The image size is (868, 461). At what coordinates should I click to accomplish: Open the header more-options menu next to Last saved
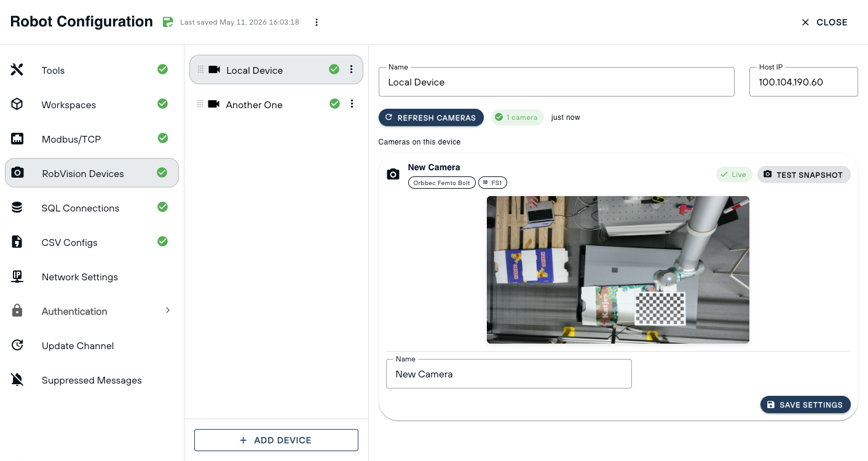[x=317, y=22]
